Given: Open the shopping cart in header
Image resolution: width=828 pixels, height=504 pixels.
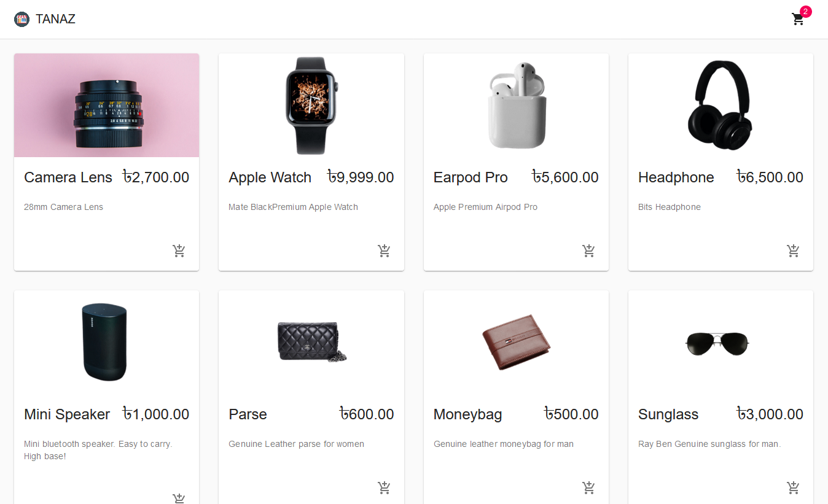Looking at the screenshot, I should pyautogui.click(x=798, y=19).
